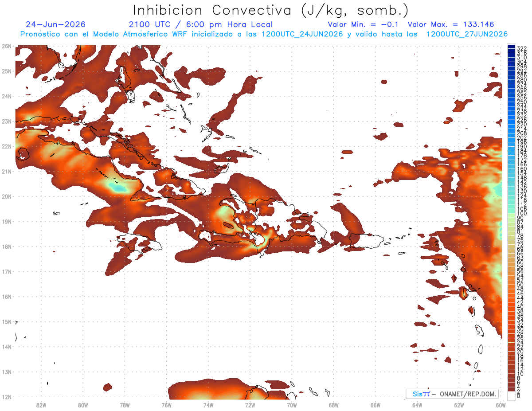The image size is (532, 411).
Task: Click the 22N latitude label
Action: click(6, 146)
